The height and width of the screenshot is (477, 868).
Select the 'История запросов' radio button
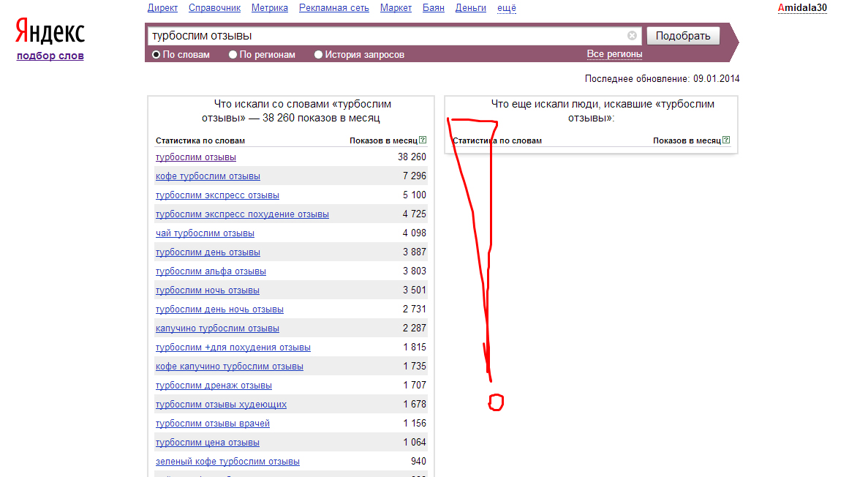pyautogui.click(x=318, y=55)
